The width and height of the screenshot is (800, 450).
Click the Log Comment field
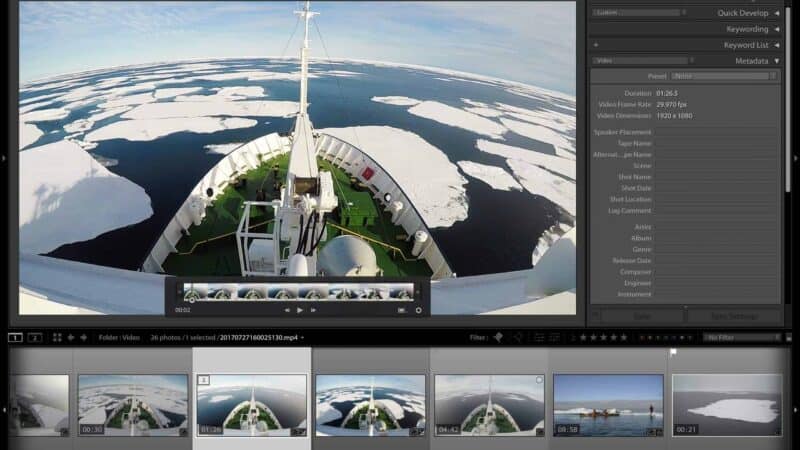[716, 211]
